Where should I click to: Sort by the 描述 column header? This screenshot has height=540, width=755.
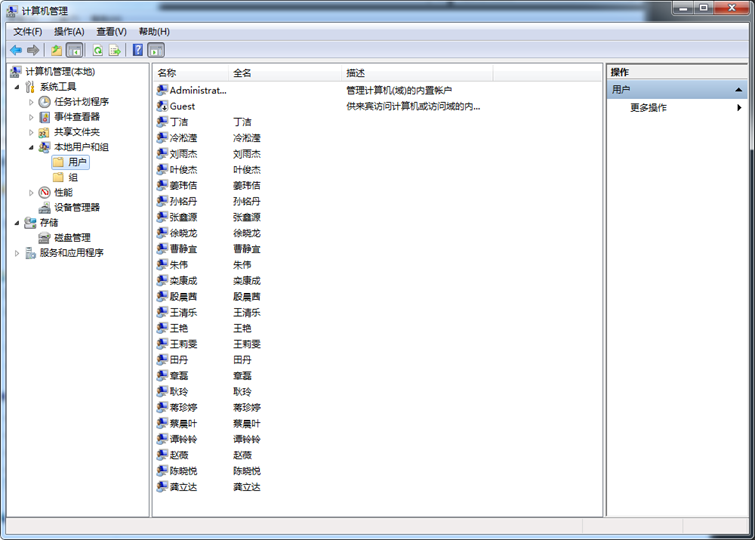click(x=417, y=73)
